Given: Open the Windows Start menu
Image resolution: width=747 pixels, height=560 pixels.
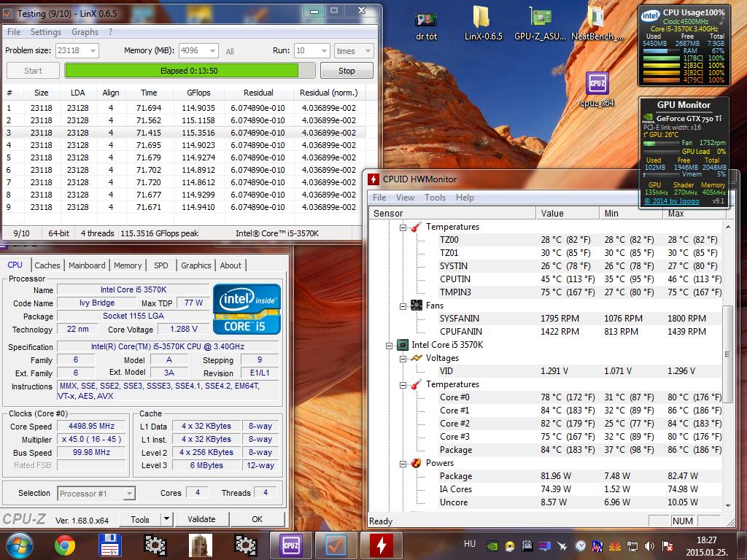Looking at the screenshot, I should (19, 545).
